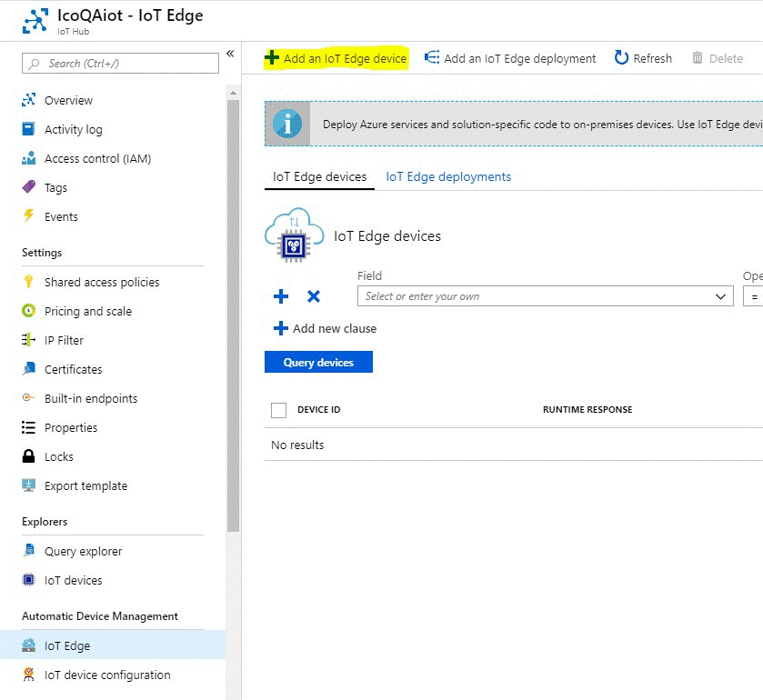Image resolution: width=763 pixels, height=700 pixels.
Task: Click the Locks padlock icon
Action: pos(28,456)
